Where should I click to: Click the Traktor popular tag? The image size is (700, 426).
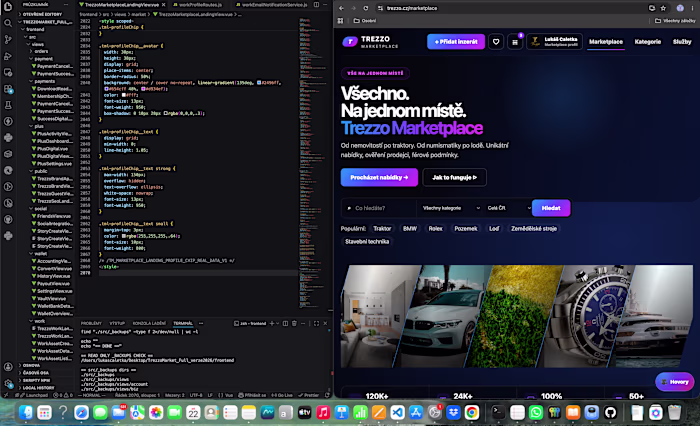click(x=382, y=229)
